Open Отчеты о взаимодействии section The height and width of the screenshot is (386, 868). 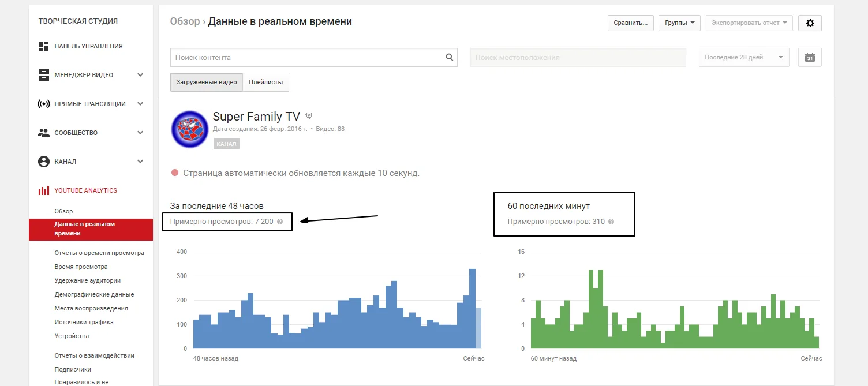point(94,355)
